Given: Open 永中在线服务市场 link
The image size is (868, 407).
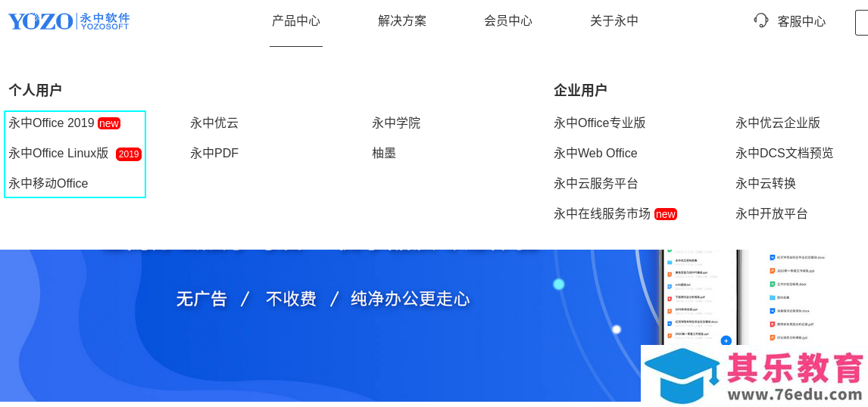Looking at the screenshot, I should pyautogui.click(x=601, y=213).
